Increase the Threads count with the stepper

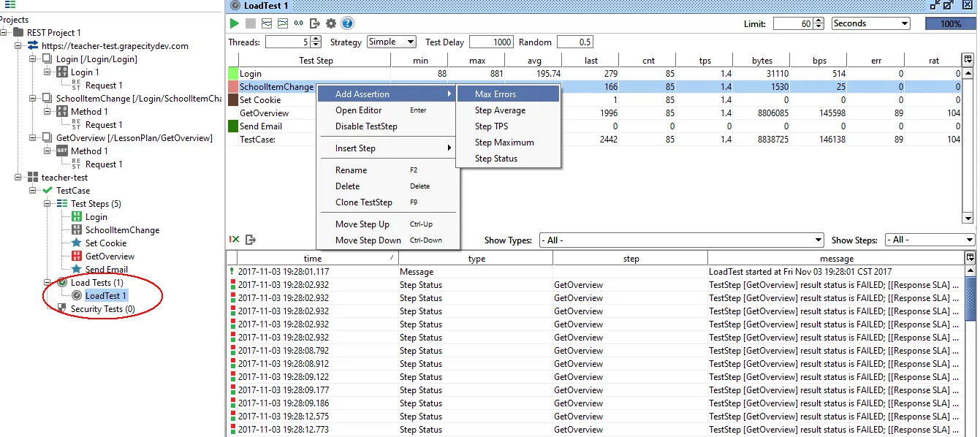[x=315, y=39]
